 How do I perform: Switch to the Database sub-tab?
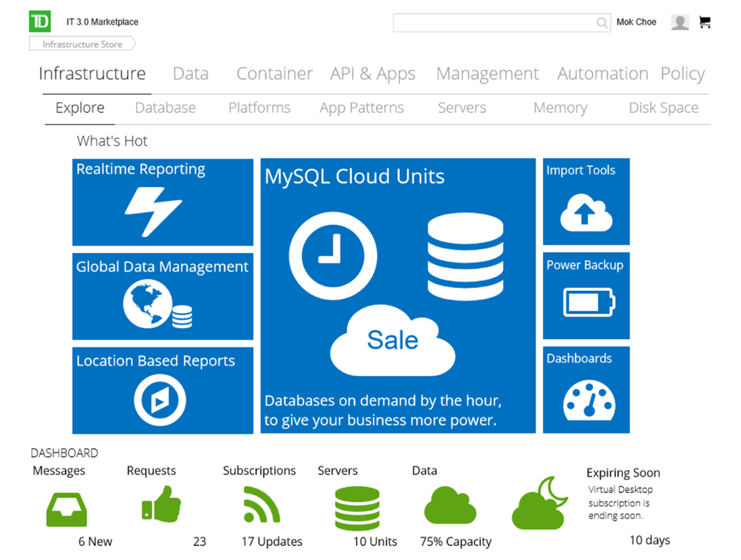[165, 108]
